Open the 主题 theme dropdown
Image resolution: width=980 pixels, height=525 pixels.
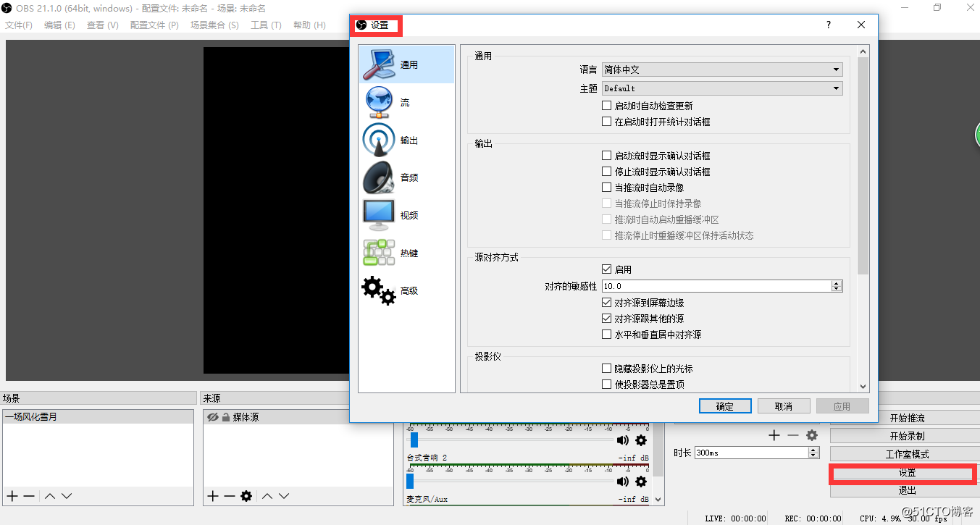coord(722,88)
